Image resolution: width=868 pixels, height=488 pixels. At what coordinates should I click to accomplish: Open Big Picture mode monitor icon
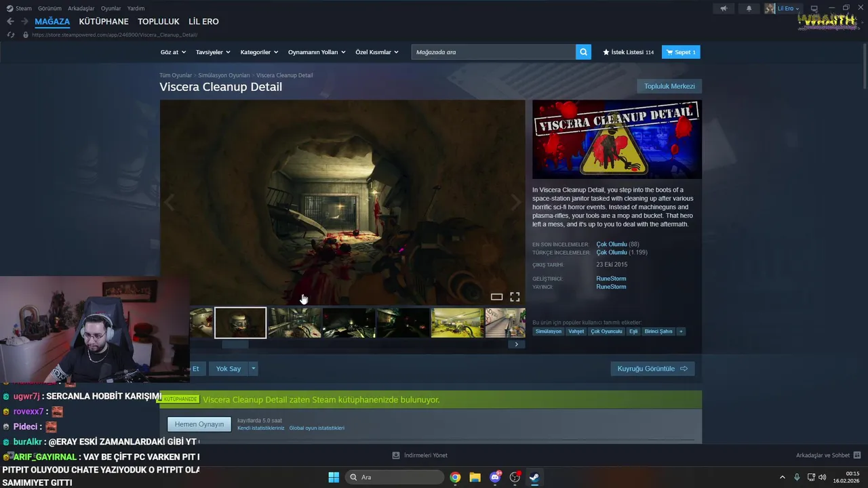814,8
